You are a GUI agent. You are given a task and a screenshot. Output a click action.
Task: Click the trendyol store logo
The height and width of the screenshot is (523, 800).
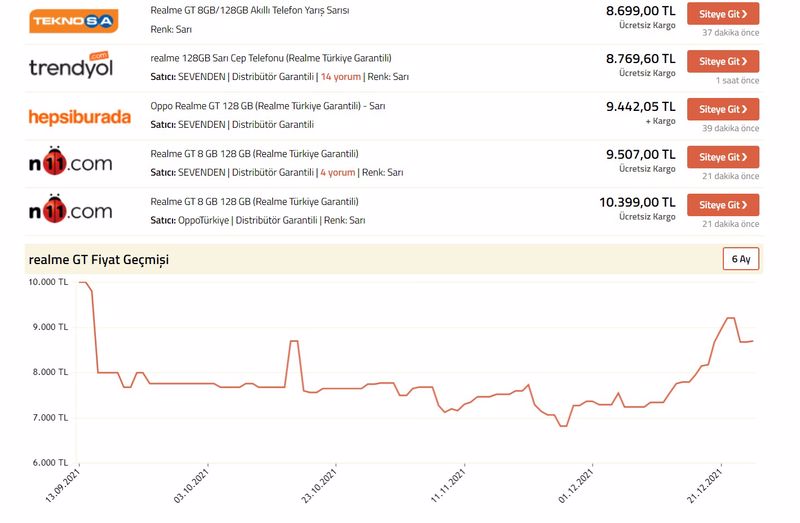(71, 67)
